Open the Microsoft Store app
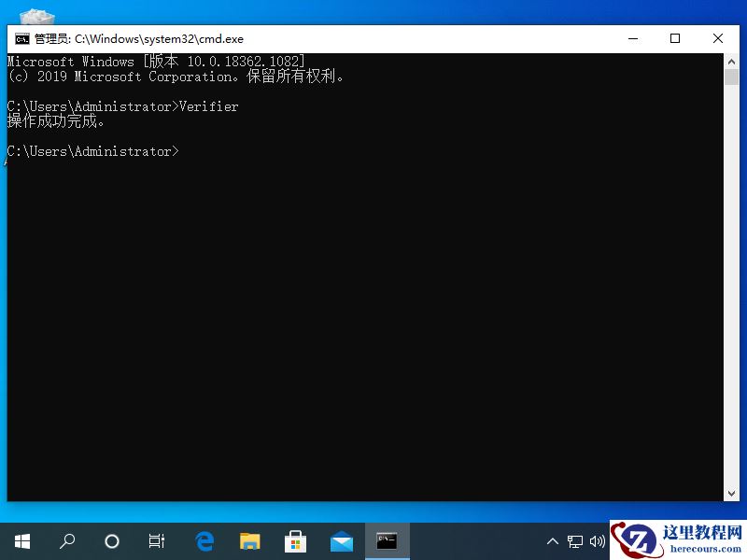 [295, 541]
